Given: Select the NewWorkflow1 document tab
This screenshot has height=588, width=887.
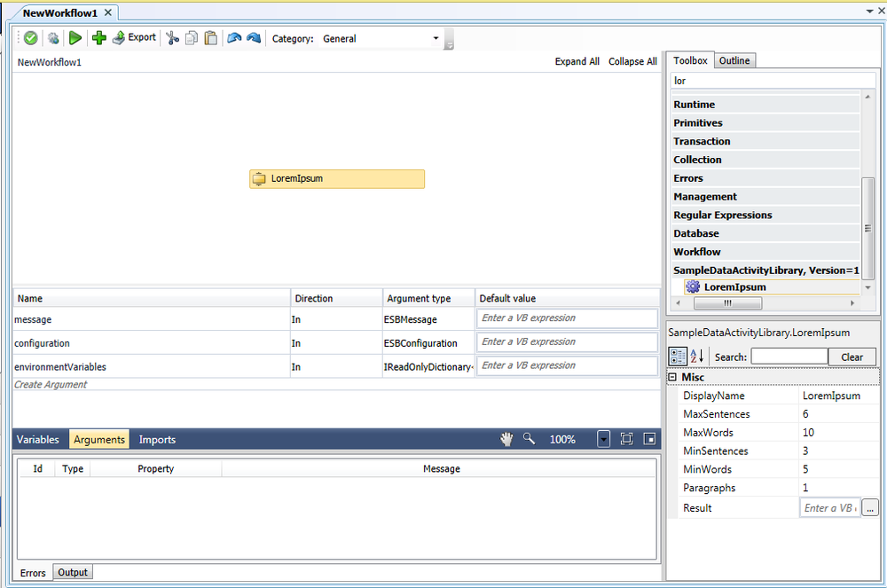Looking at the screenshot, I should point(60,12).
